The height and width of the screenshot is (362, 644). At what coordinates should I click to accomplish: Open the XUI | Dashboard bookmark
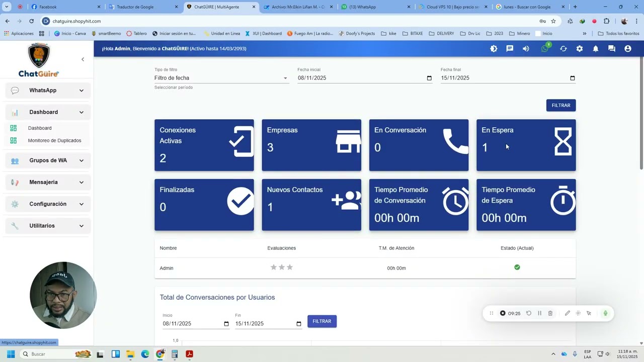(264, 34)
